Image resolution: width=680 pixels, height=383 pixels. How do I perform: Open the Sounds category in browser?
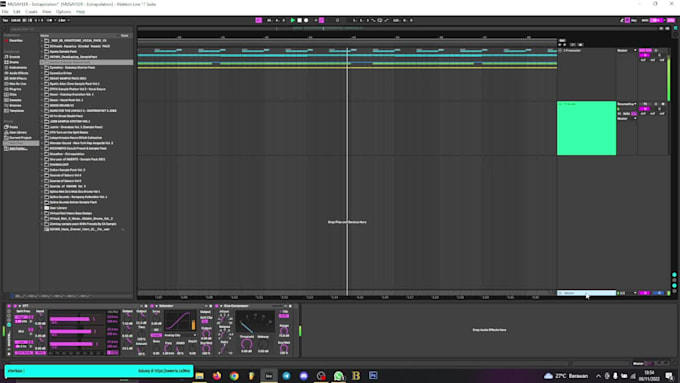tap(15, 57)
